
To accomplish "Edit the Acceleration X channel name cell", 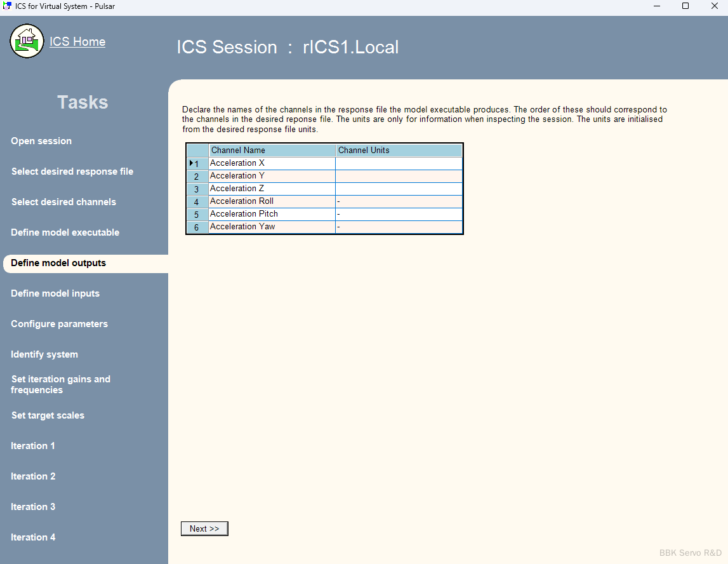I will tap(272, 163).
